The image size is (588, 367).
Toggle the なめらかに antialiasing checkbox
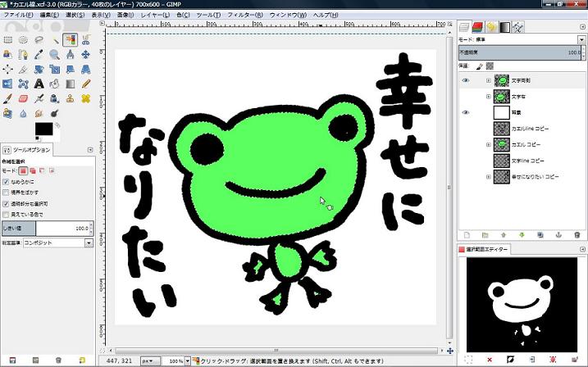(6, 182)
